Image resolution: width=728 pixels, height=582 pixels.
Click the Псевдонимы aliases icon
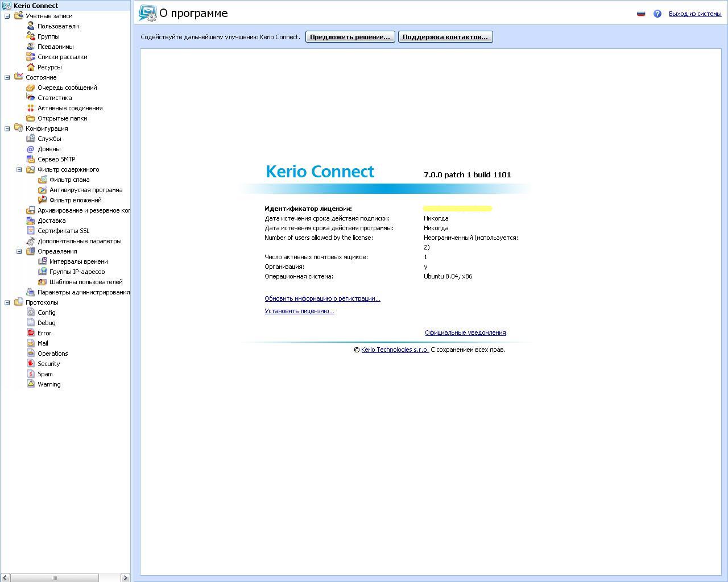[31, 47]
